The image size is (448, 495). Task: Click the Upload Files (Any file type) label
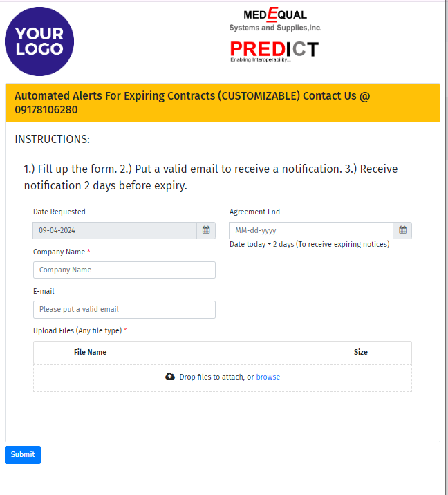[x=77, y=330]
